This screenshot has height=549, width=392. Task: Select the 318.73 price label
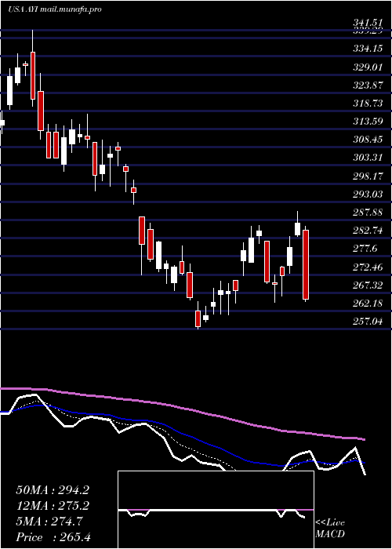tap(368, 104)
